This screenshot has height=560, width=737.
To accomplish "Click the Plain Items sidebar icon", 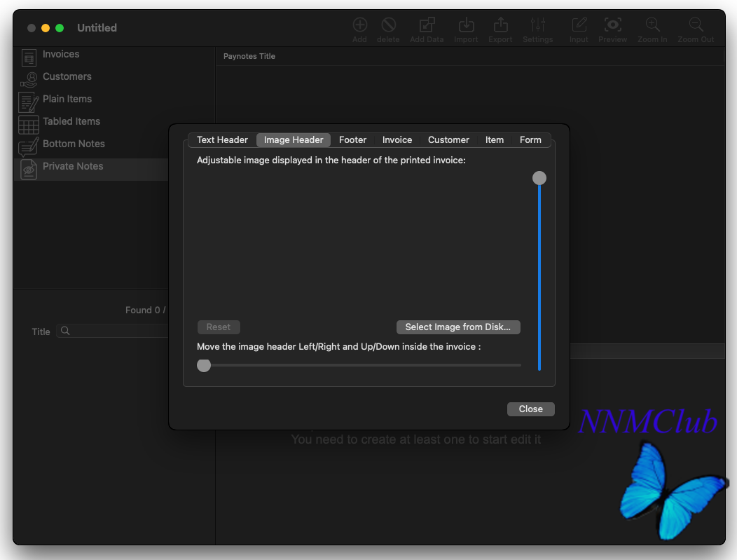I will tap(28, 102).
